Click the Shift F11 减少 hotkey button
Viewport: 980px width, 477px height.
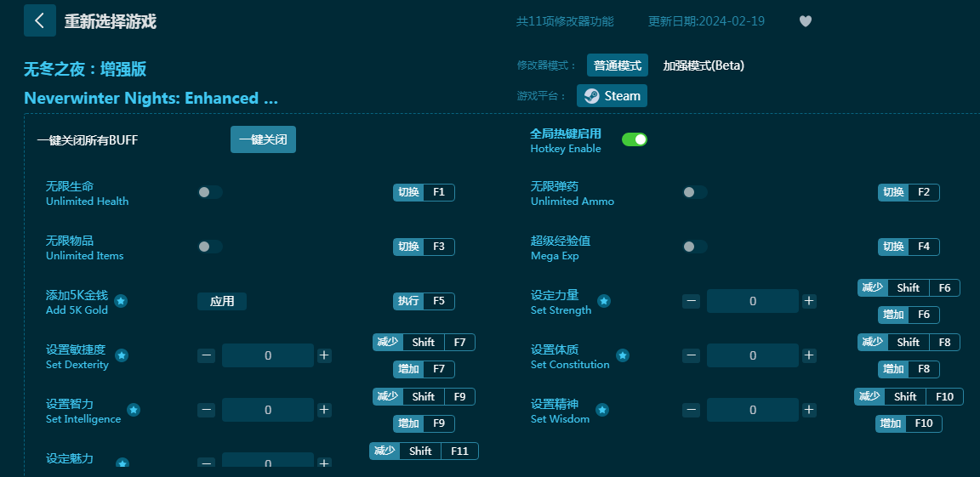tap(424, 451)
